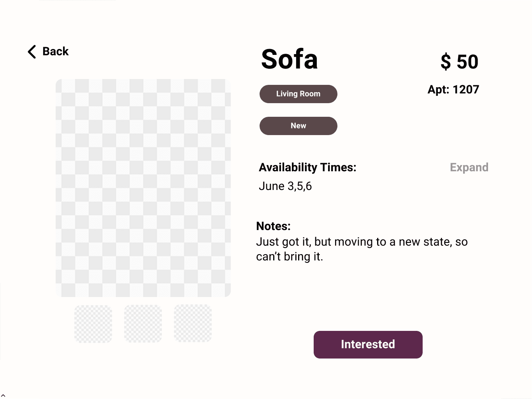
Task: Select the first small thumbnail below the image
Action: point(93,324)
